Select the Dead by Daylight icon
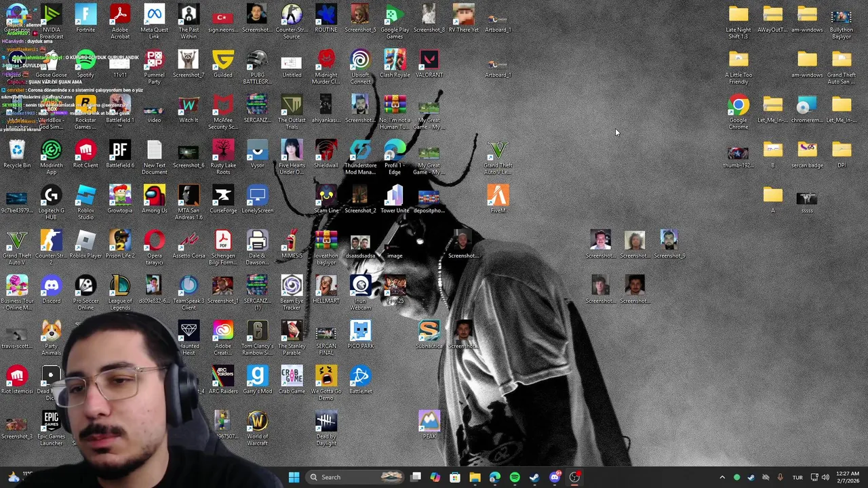This screenshot has height=488, width=868. pos(326,428)
